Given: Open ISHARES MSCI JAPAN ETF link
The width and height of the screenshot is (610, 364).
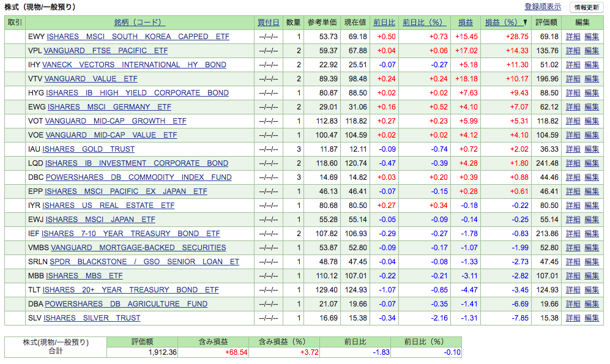Looking at the screenshot, I should [x=101, y=220].
